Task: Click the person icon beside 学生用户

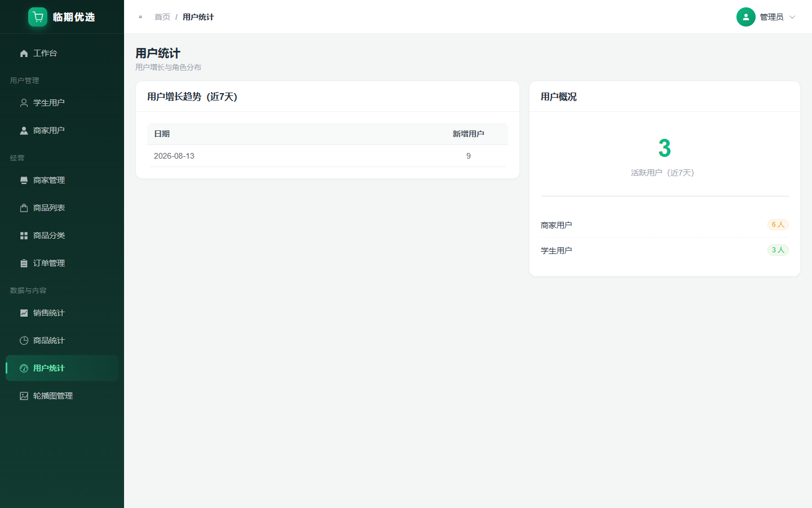Action: click(24, 103)
